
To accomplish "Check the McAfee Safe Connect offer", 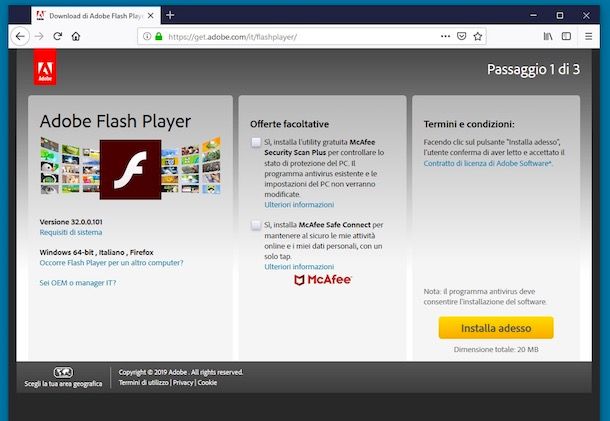I will tap(256, 225).
